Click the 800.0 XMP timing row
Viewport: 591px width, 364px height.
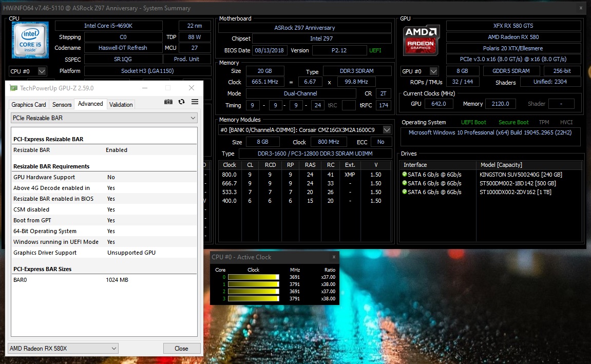[304, 175]
